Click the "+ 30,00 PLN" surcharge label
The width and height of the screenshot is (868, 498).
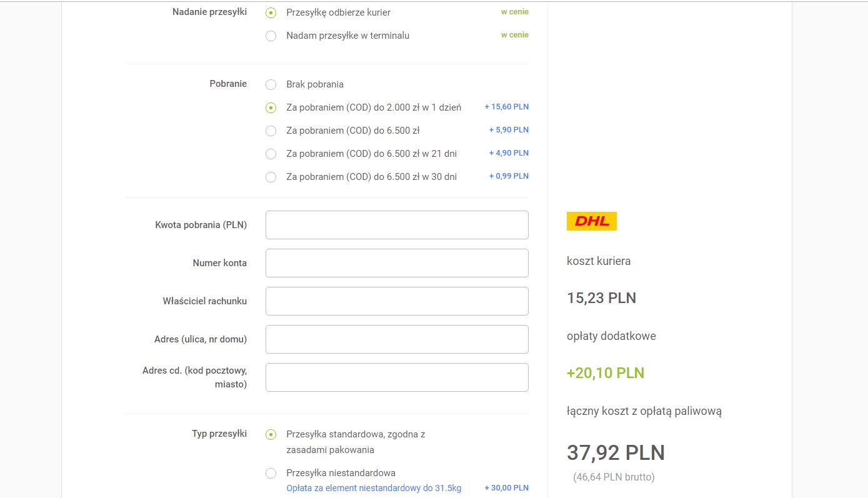point(506,488)
